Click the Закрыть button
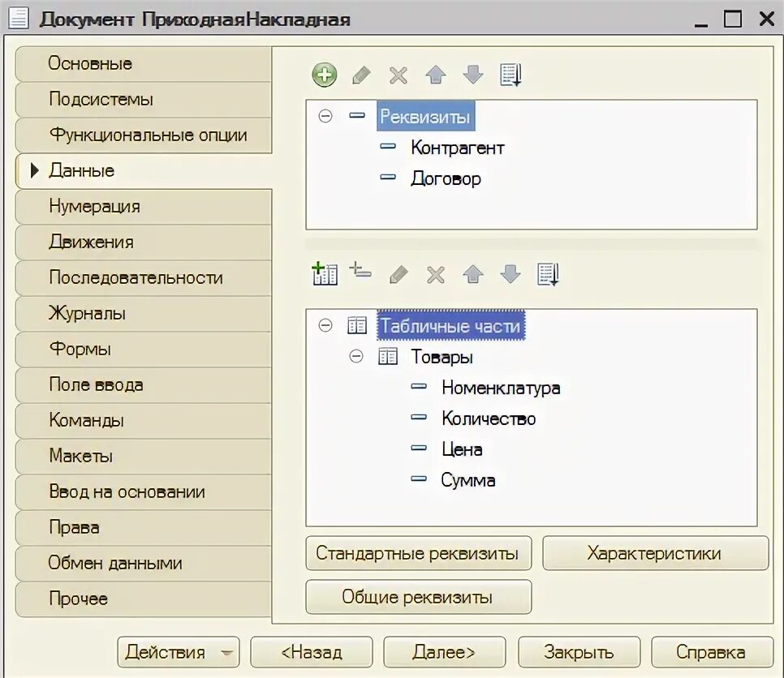Image resolution: width=784 pixels, height=678 pixels. coord(579,652)
